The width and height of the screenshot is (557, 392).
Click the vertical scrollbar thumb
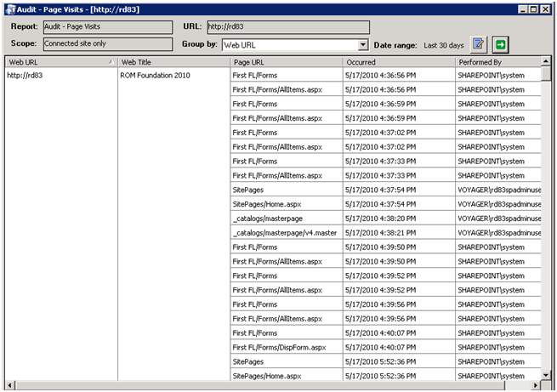coord(546,73)
